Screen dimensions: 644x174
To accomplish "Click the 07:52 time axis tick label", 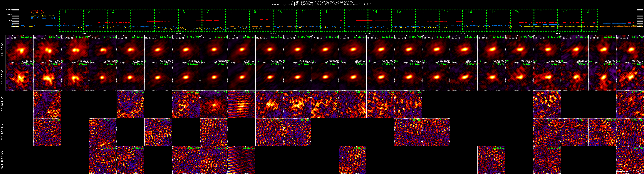I will click(x=178, y=33).
